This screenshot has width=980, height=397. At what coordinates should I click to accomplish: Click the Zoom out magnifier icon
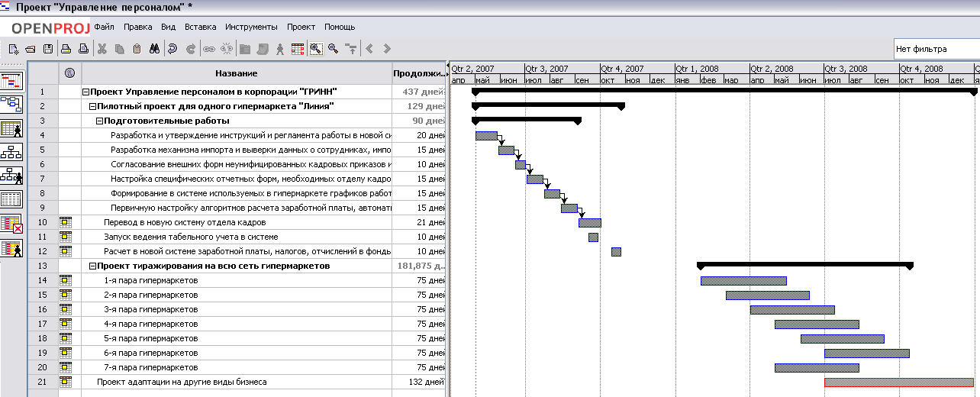pyautogui.click(x=334, y=49)
